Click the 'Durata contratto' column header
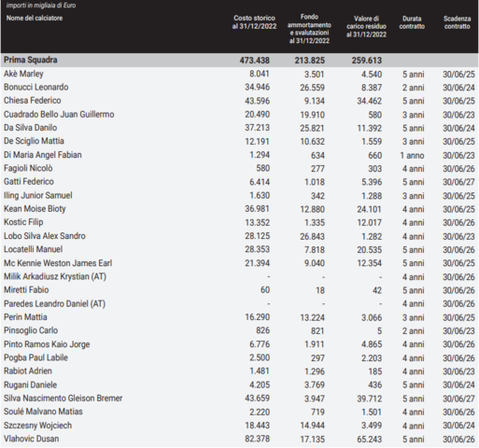 click(412, 22)
